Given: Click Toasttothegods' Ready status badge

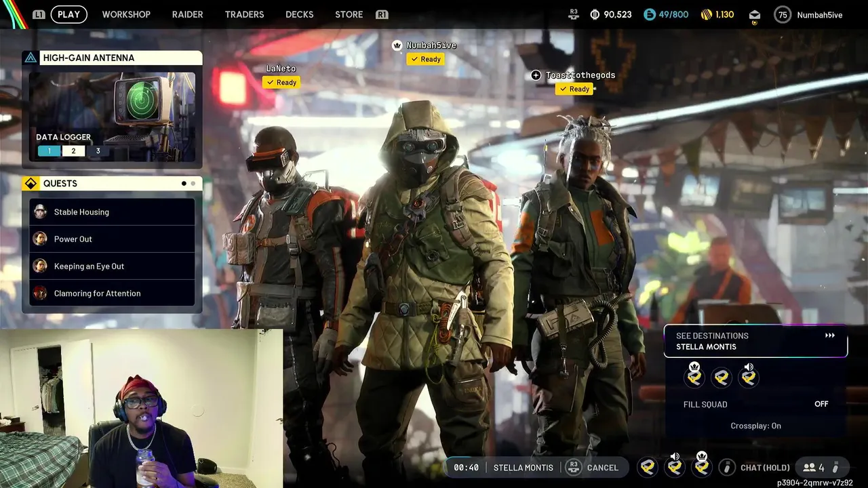Looking at the screenshot, I should [574, 89].
